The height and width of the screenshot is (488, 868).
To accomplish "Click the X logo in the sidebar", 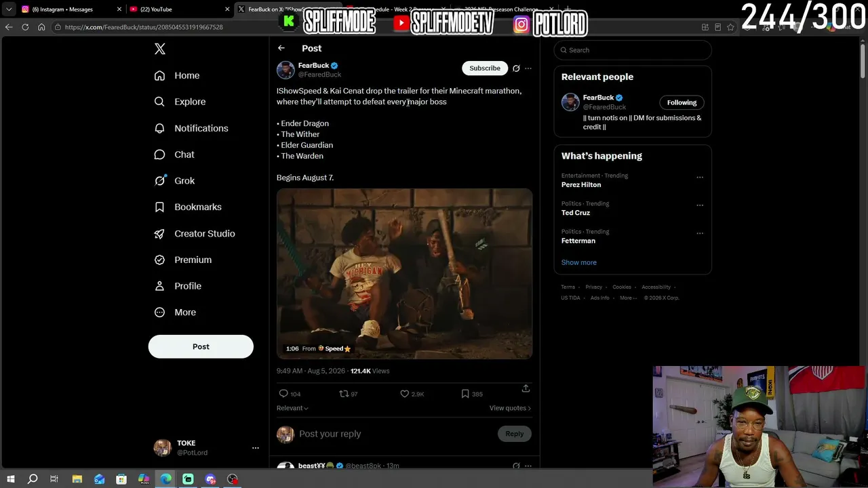I will pos(159,49).
